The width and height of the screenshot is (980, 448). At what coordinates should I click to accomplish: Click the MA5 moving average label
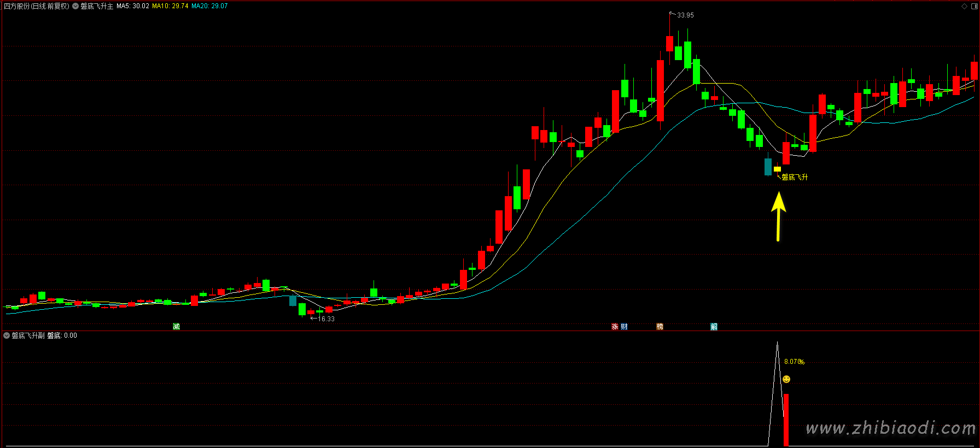click(x=132, y=6)
